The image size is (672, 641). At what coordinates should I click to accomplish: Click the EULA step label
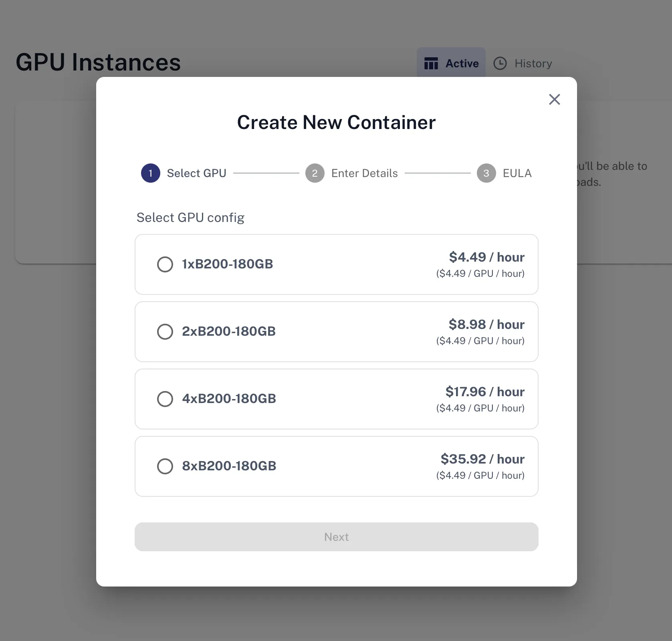click(517, 173)
